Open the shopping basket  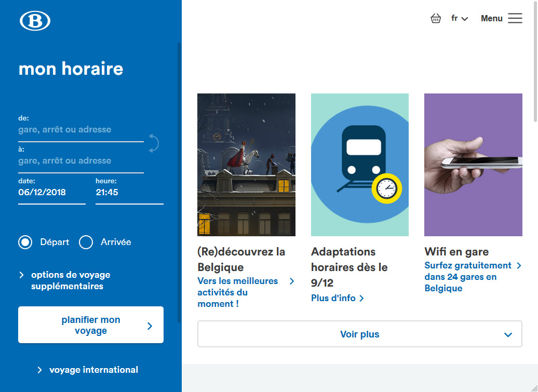coord(435,18)
